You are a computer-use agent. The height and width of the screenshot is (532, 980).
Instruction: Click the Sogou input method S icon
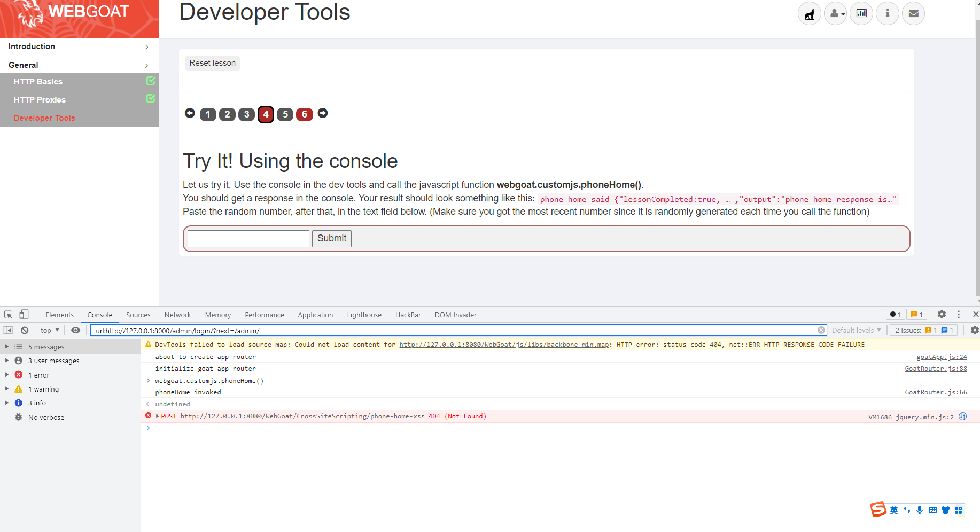point(878,510)
